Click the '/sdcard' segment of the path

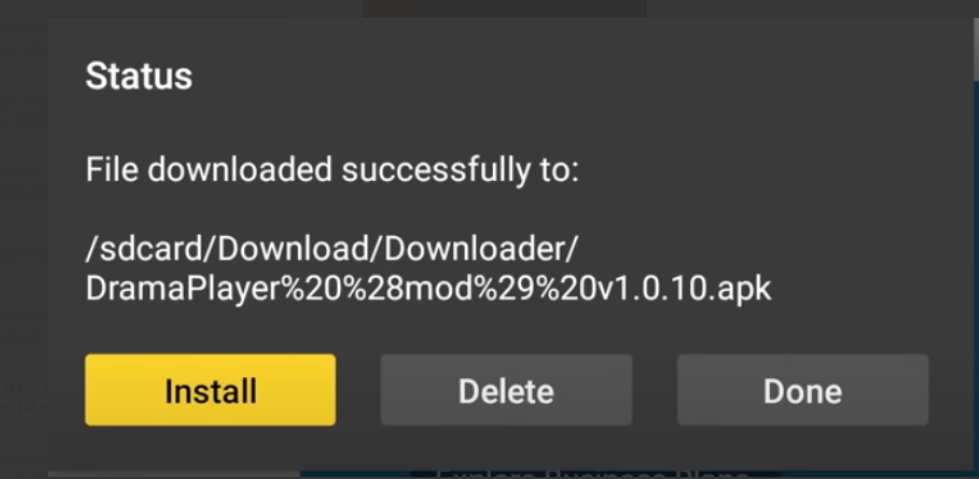coord(145,249)
